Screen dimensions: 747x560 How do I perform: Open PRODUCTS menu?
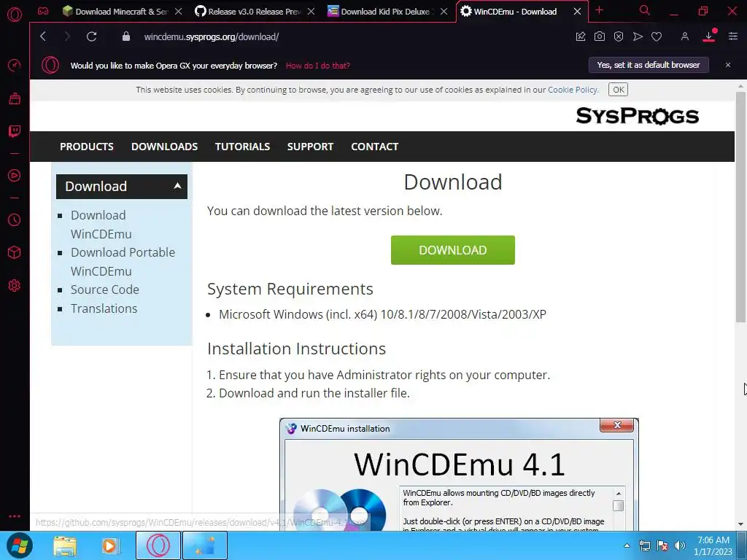coord(87,147)
